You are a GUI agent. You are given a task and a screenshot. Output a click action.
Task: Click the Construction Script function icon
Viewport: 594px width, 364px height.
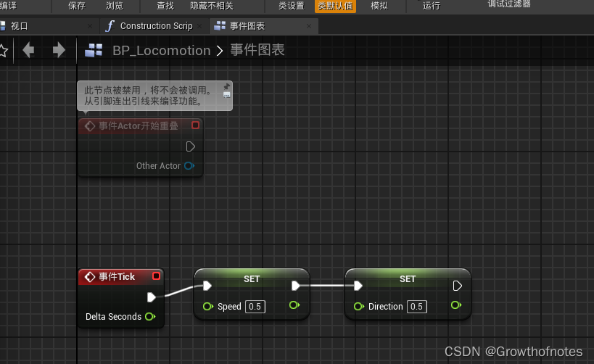click(110, 26)
